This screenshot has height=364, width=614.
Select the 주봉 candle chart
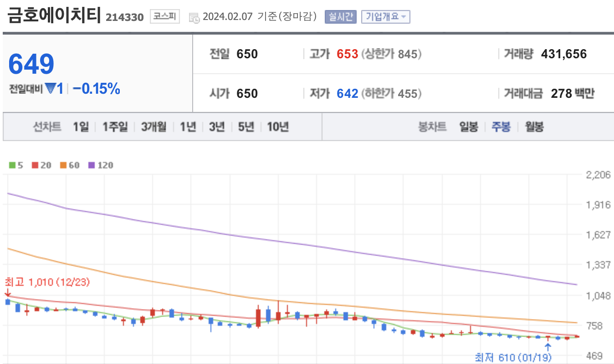pos(501,126)
